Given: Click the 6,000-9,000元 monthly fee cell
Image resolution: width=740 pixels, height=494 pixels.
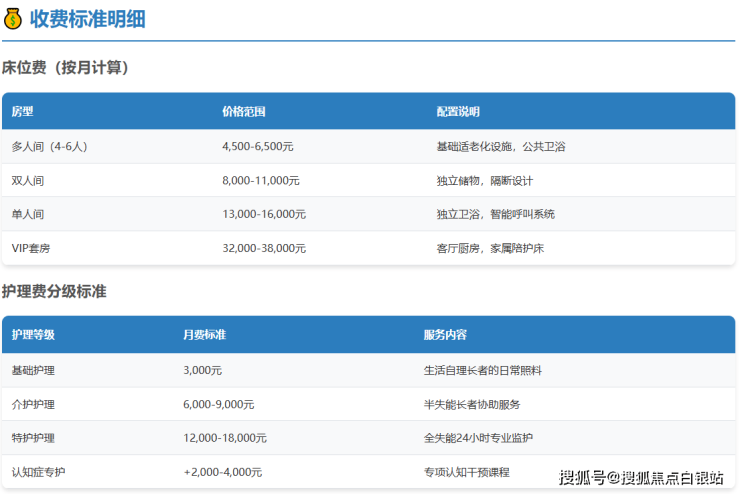Looking at the screenshot, I should point(218,404).
